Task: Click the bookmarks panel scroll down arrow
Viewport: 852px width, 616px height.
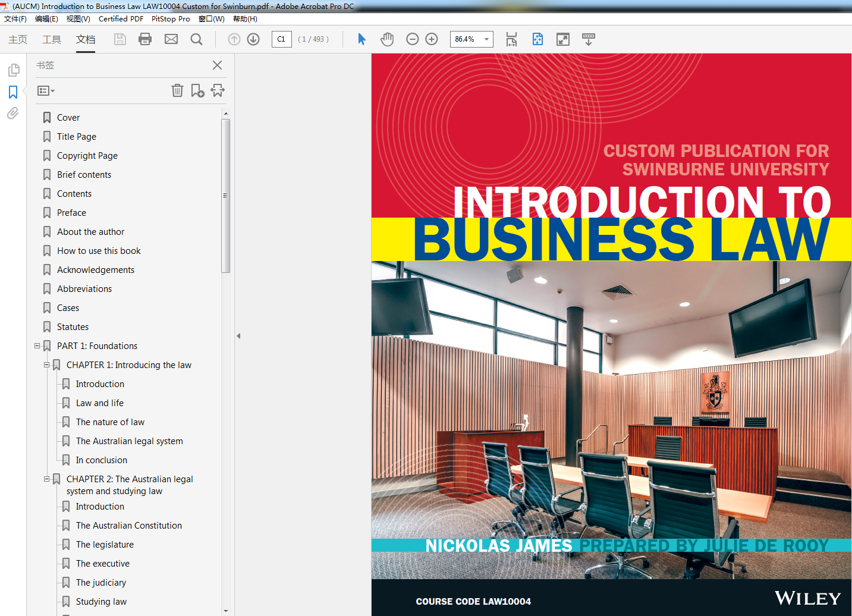Action: (x=225, y=611)
